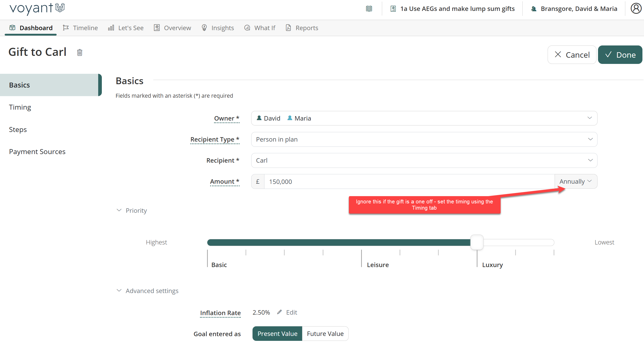This screenshot has height=345, width=644.
Task: Open the user profile icon
Action: pos(636,9)
